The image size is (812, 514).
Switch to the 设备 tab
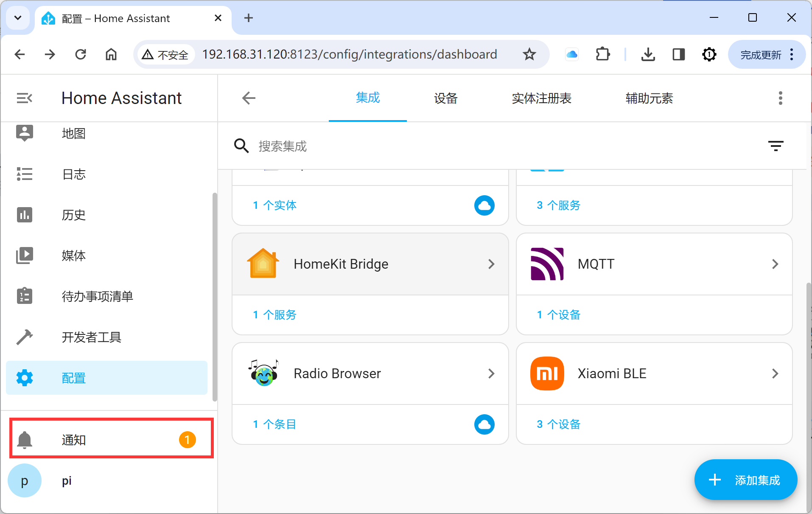[x=445, y=98]
